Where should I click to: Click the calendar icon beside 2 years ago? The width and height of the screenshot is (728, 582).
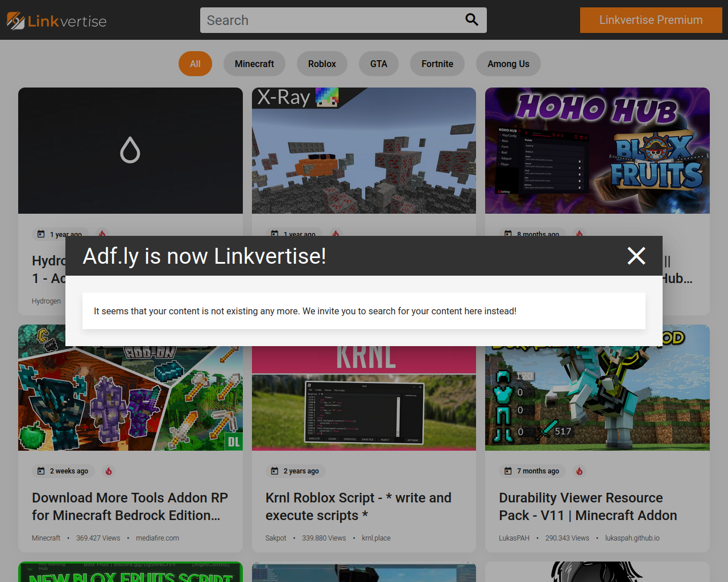[x=275, y=471]
